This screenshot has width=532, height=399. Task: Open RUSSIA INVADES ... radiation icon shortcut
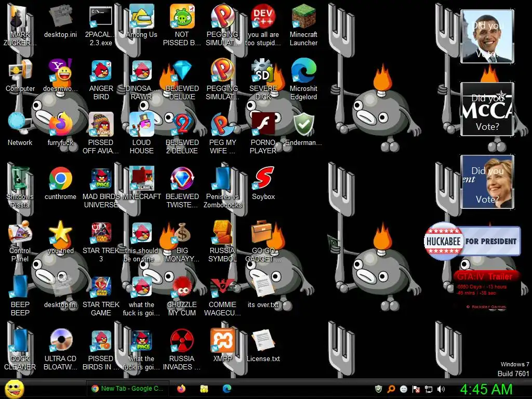[182, 350]
